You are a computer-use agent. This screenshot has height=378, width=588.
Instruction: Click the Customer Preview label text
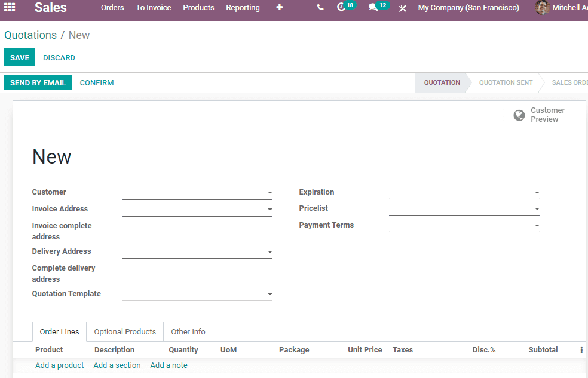point(547,115)
